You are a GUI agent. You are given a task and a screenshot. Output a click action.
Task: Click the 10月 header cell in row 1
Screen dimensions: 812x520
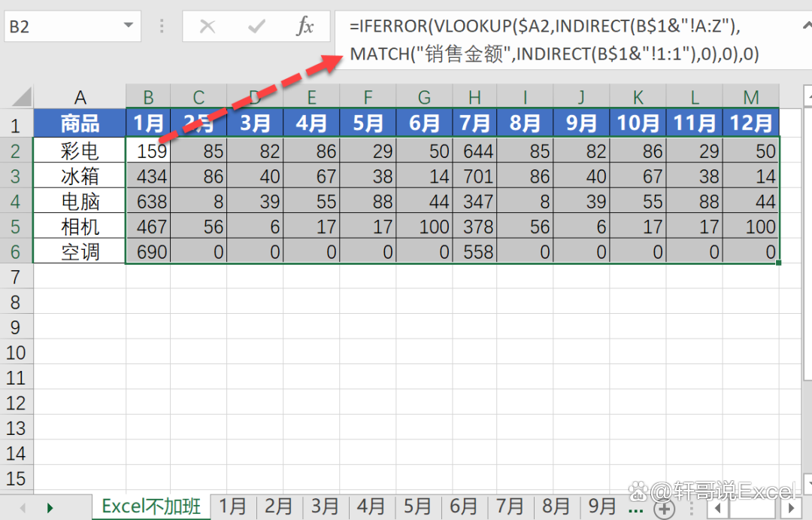click(x=638, y=123)
